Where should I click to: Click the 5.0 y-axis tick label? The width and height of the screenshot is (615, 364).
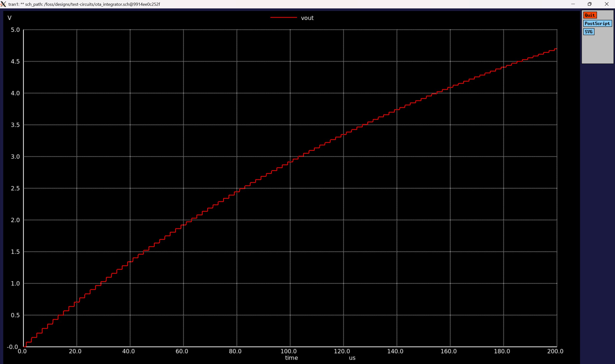click(x=15, y=30)
